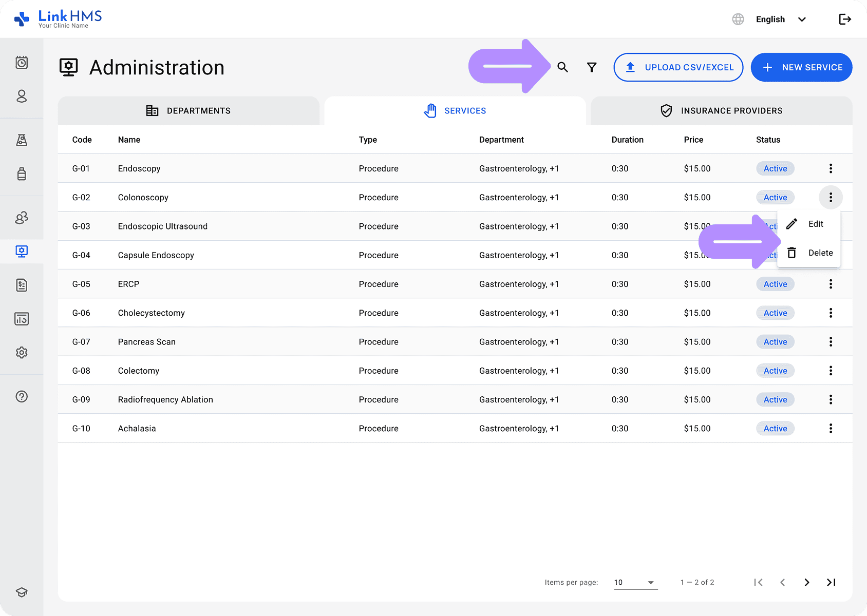Open the appointments calendar from the sidebar
Image resolution: width=867 pixels, height=616 pixels.
coord(22,63)
